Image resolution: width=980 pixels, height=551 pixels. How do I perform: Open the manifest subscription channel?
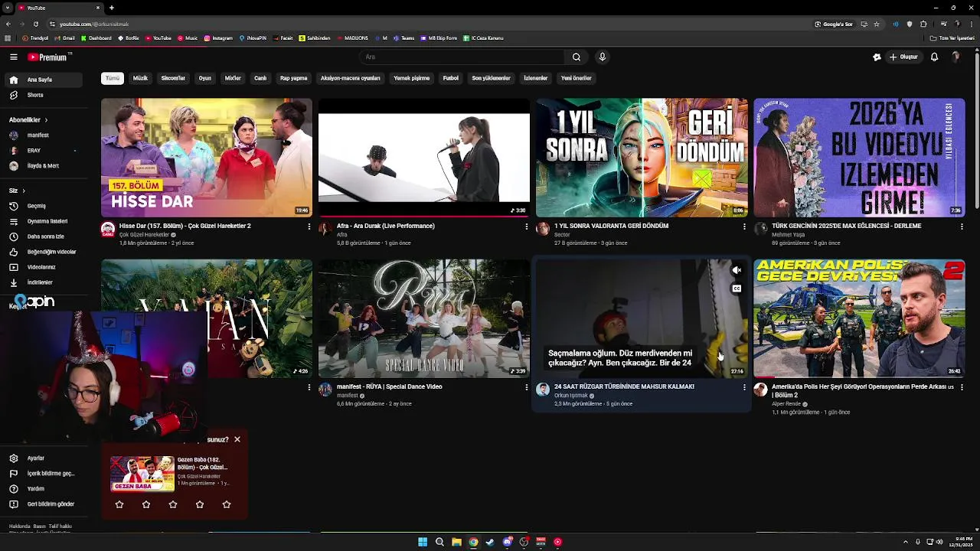click(x=44, y=135)
